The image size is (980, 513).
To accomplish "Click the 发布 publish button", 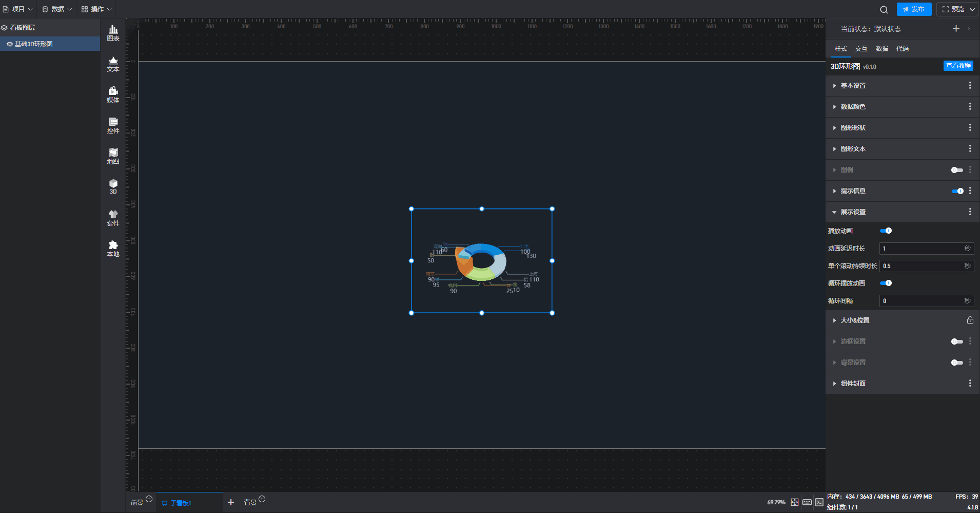I will click(x=914, y=9).
